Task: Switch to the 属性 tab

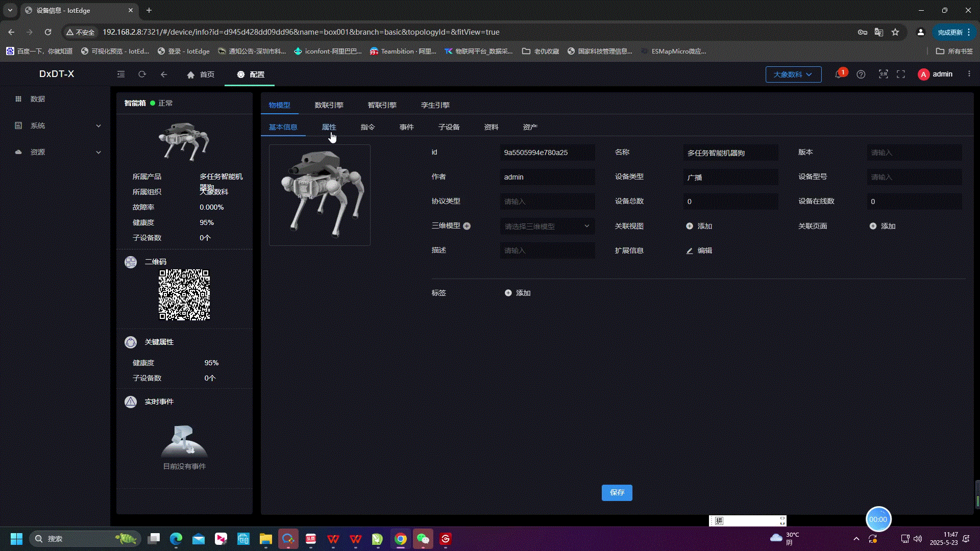Action: 329,127
